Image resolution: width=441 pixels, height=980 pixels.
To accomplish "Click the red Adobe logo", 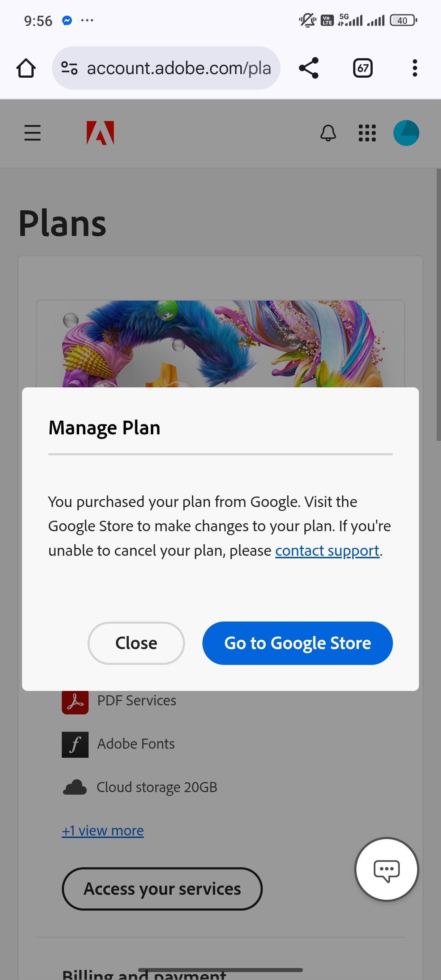I will click(100, 133).
